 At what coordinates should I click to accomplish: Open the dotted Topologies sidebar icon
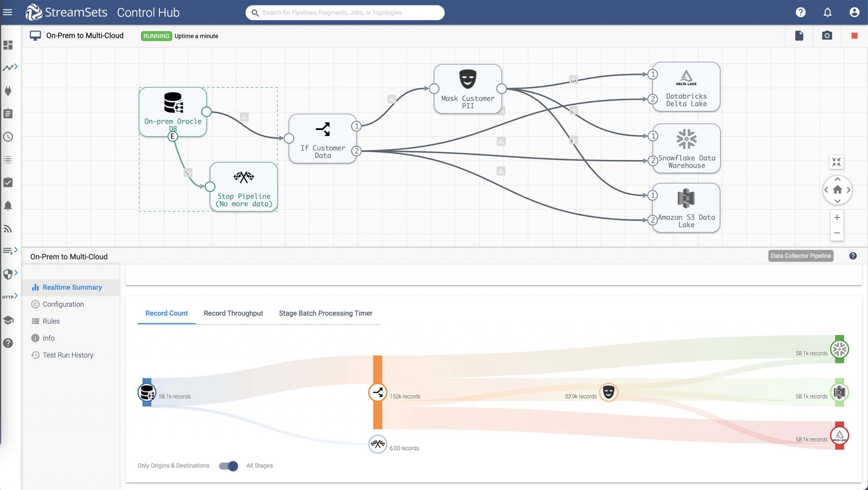tap(8, 159)
